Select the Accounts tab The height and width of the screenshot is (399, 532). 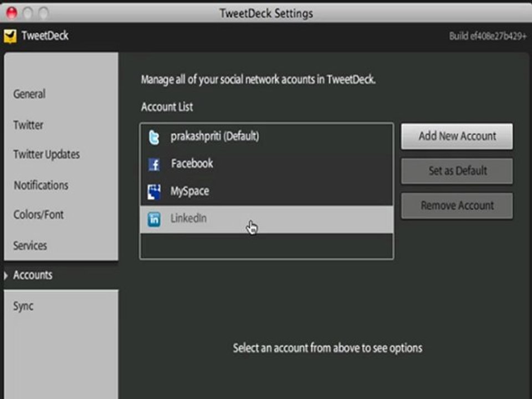(x=33, y=275)
